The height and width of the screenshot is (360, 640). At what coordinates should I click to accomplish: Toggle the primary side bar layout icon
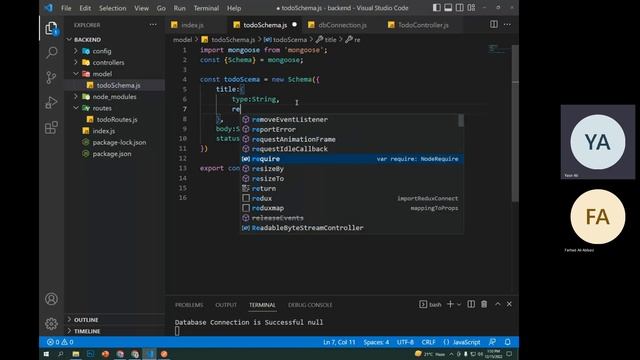tap(437, 8)
